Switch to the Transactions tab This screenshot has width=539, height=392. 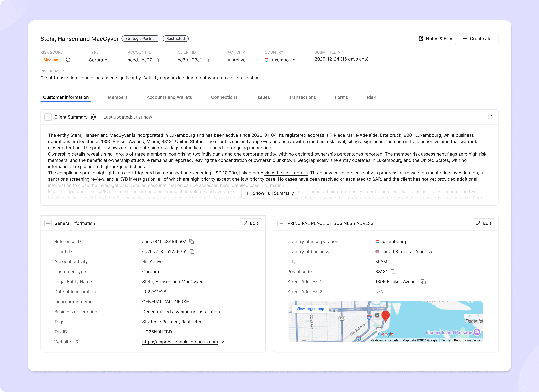click(302, 97)
